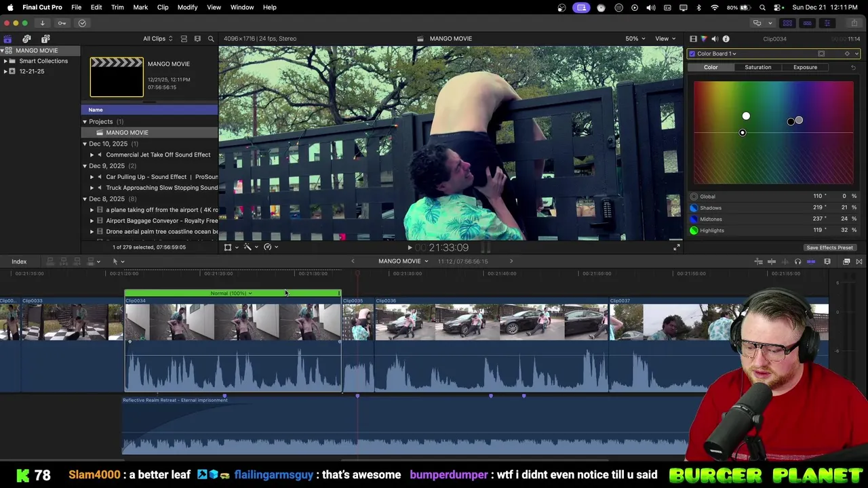Select the Reflective Realm Retreat audio clip

[x=407, y=425]
